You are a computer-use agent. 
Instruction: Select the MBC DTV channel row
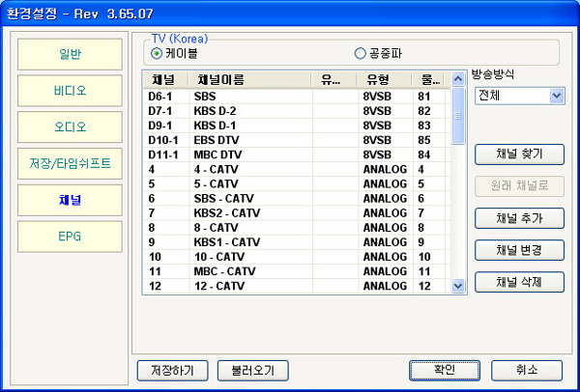click(297, 154)
